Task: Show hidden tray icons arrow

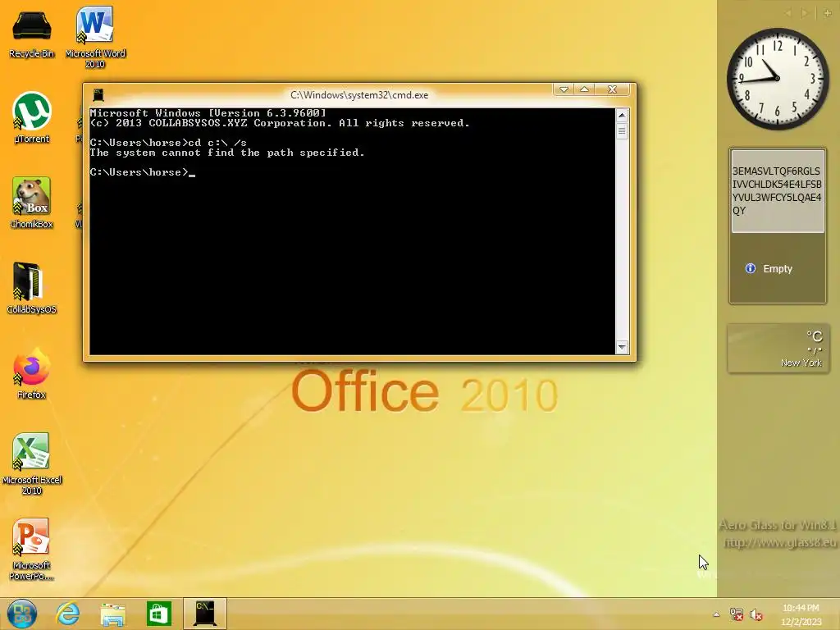Action: click(x=716, y=614)
